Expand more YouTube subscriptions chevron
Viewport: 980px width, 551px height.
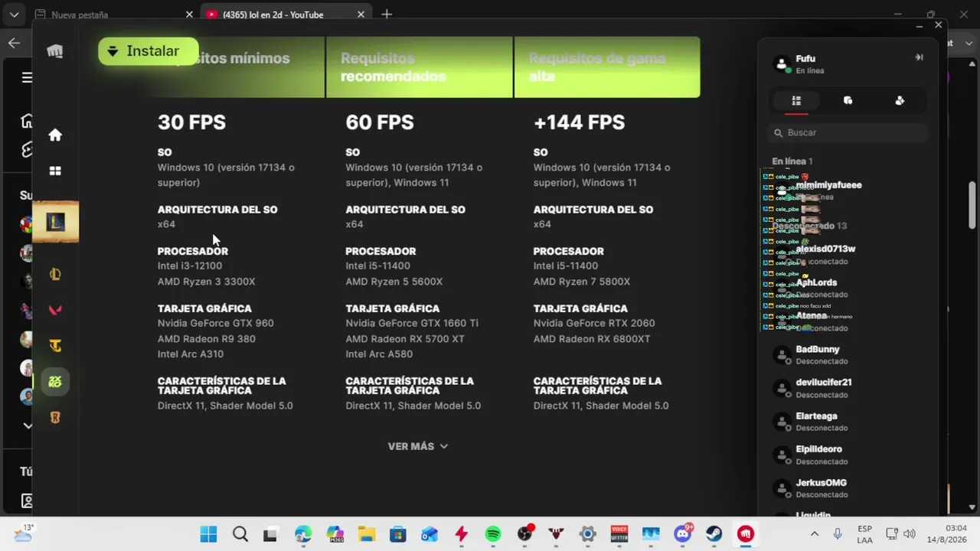(x=28, y=425)
